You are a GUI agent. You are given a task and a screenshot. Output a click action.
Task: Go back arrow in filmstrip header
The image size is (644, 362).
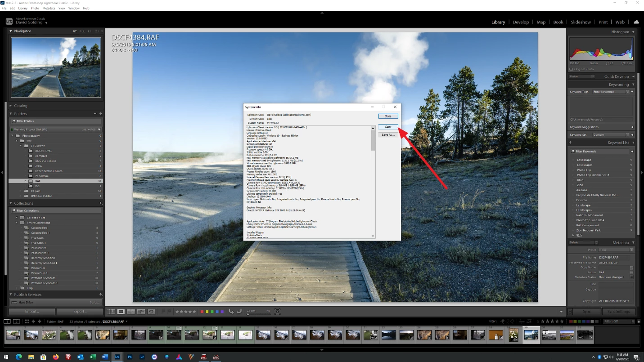pos(33,322)
